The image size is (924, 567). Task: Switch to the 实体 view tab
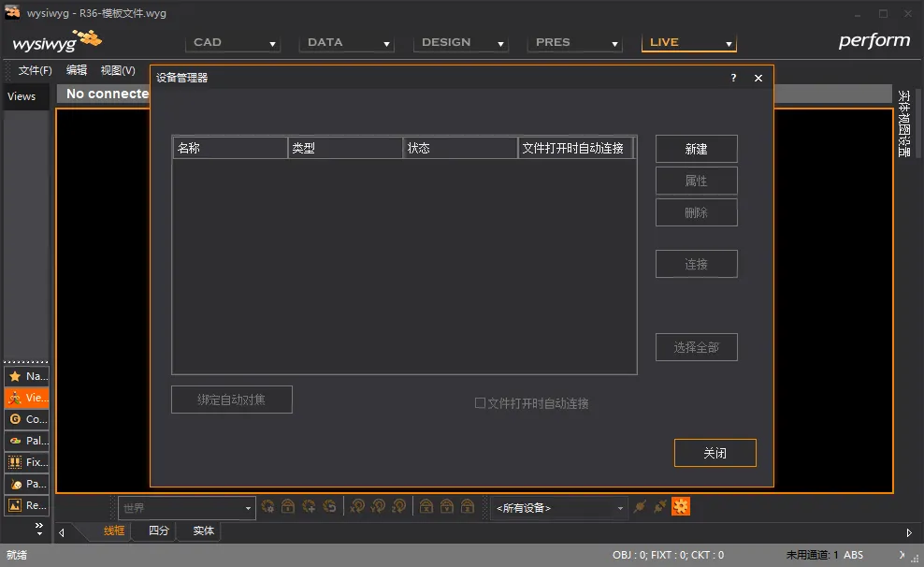(x=203, y=531)
